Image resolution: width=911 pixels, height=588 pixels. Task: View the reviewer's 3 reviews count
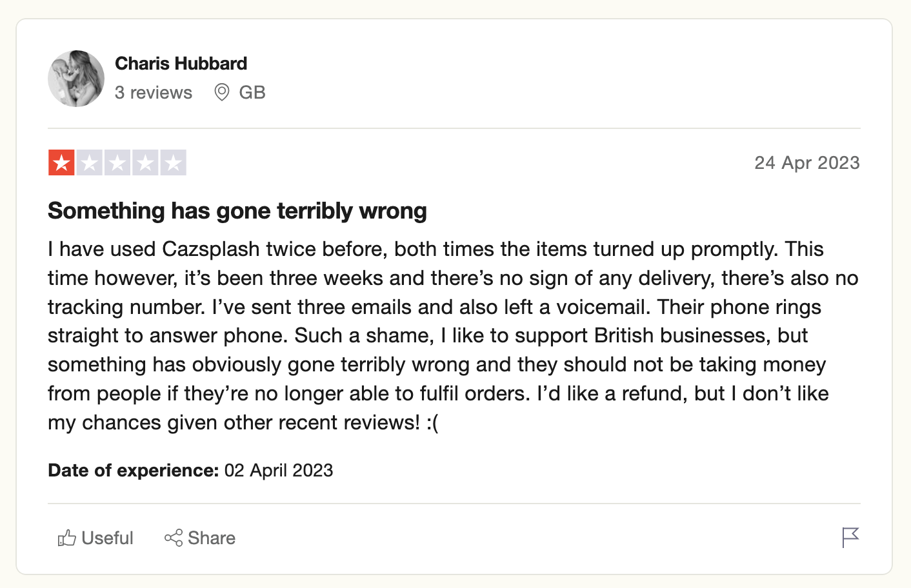154,93
